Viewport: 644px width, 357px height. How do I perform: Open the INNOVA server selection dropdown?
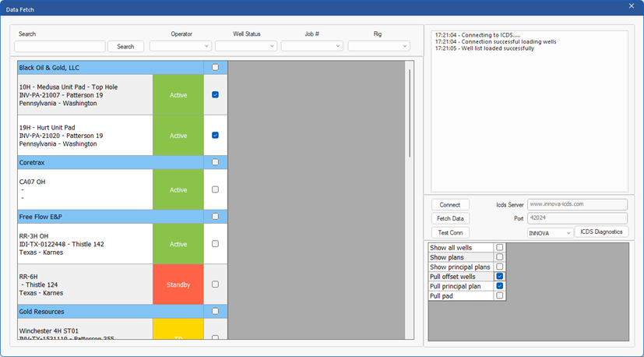click(550, 233)
